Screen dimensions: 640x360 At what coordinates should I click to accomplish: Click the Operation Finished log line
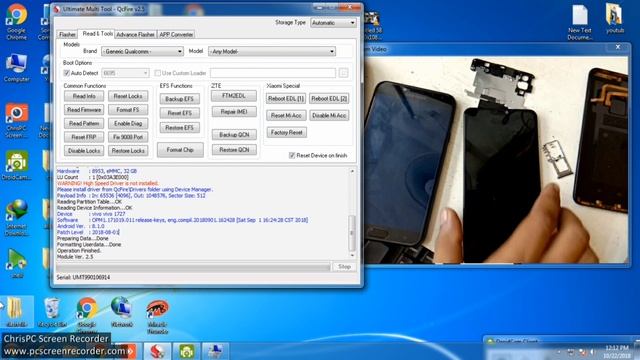[78, 251]
